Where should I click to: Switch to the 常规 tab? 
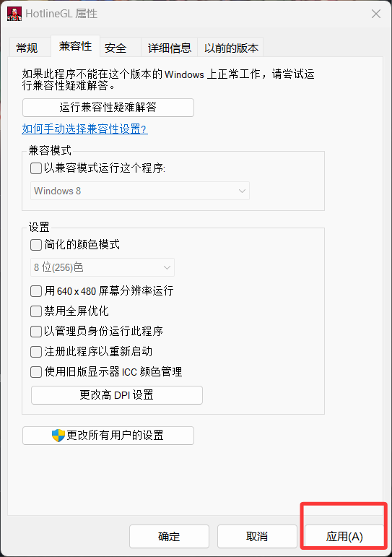pyautogui.click(x=27, y=48)
